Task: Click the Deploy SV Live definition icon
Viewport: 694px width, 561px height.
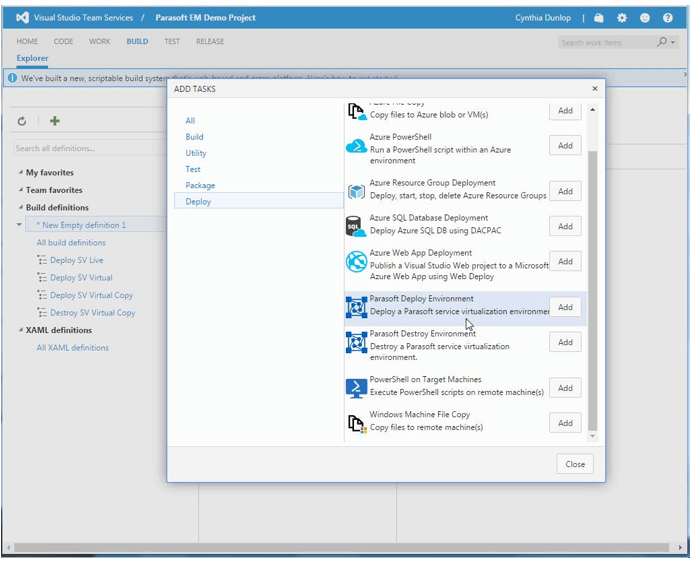Action: click(x=42, y=260)
